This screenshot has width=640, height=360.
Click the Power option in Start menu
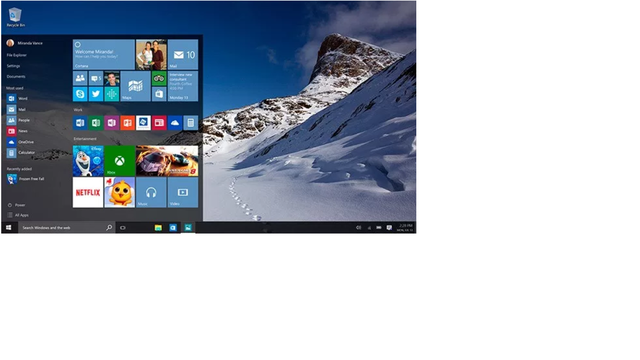click(16, 205)
